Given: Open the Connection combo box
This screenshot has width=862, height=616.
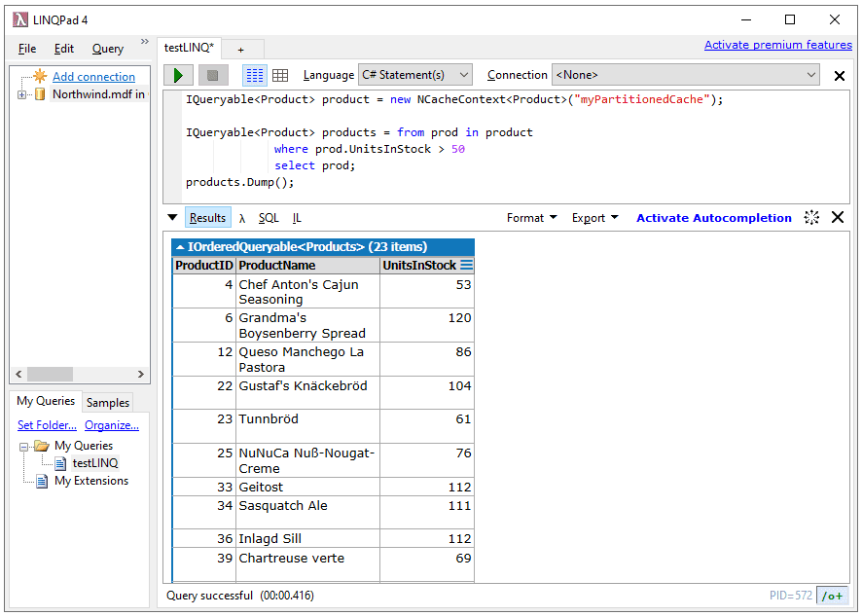Looking at the screenshot, I should click(x=686, y=75).
